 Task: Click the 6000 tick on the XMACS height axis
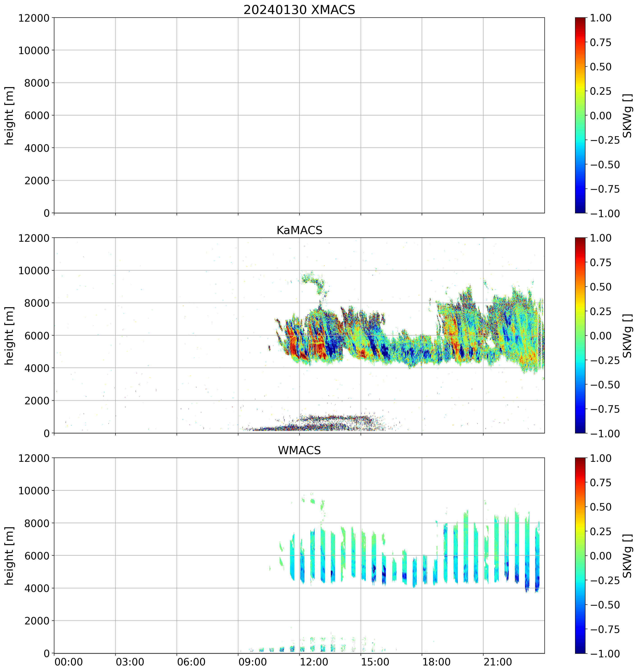pos(37,115)
